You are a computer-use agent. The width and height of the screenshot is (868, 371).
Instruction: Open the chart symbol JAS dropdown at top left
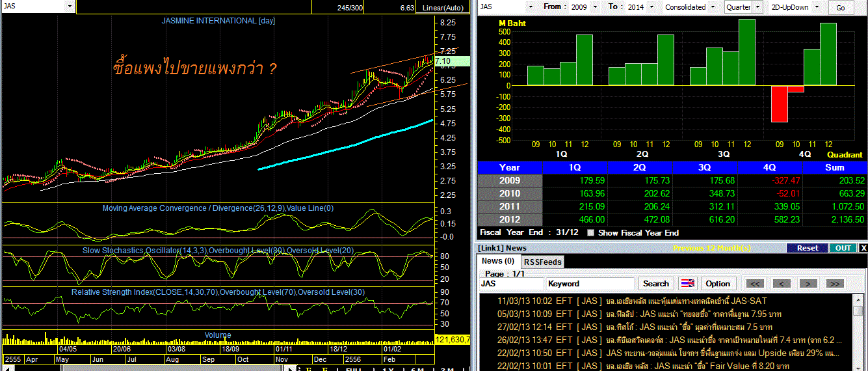tap(70, 7)
